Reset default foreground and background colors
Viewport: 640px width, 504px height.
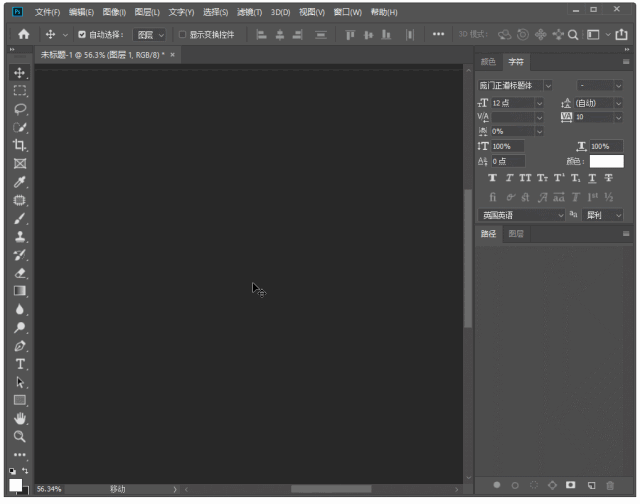pos(13,471)
